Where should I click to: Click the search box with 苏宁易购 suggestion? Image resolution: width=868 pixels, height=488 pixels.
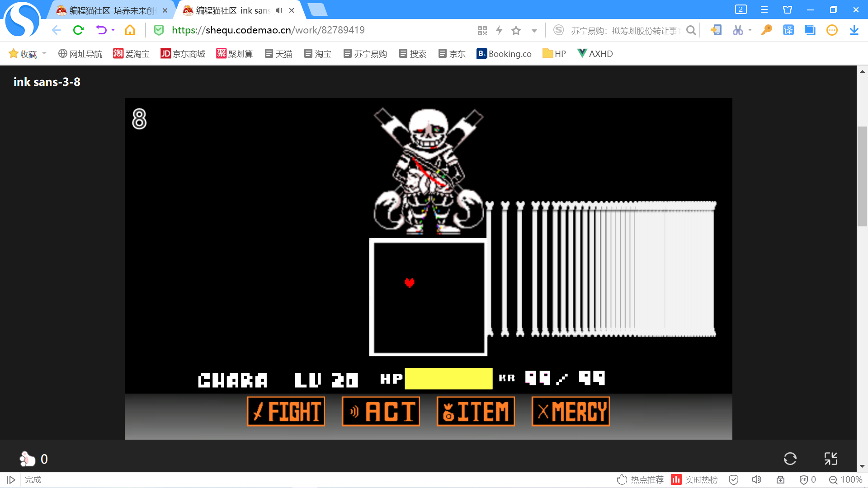click(625, 30)
